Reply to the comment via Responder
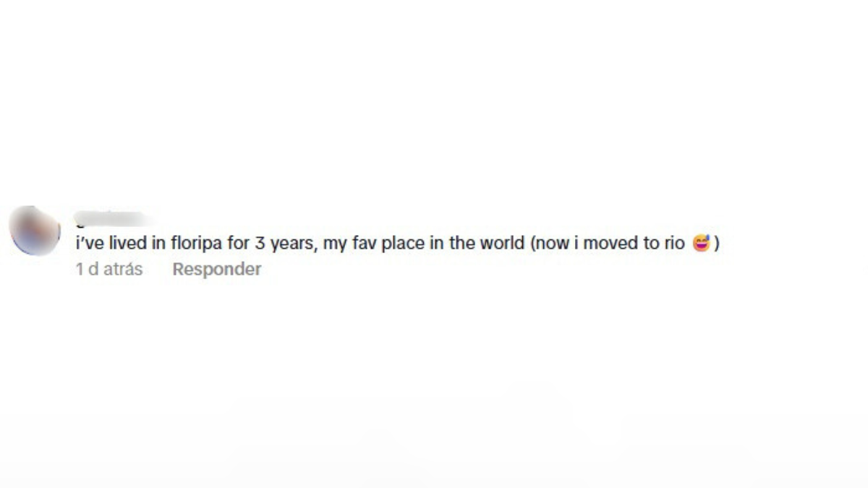868x488 pixels. point(216,270)
